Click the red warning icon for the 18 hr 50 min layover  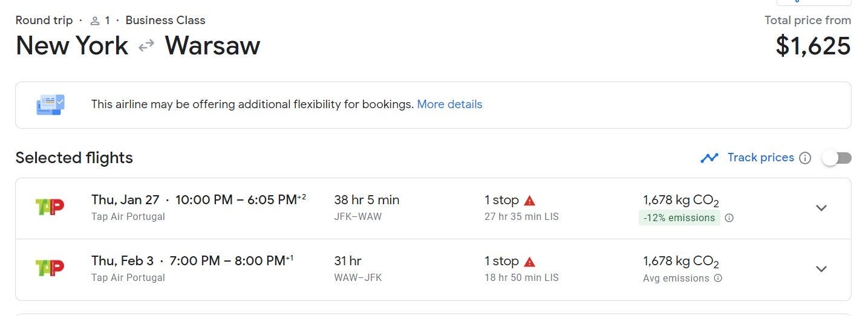point(530,262)
